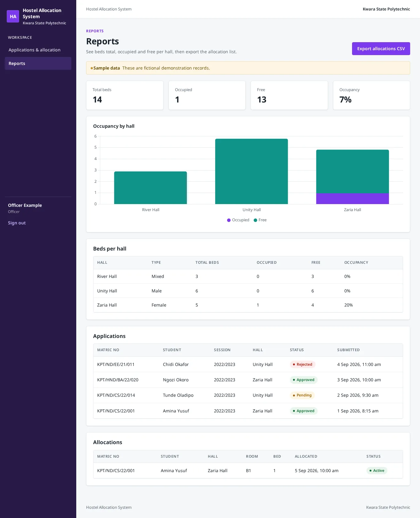Click student name Tunde Oladipo
420x518 pixels.
pyautogui.click(x=178, y=395)
